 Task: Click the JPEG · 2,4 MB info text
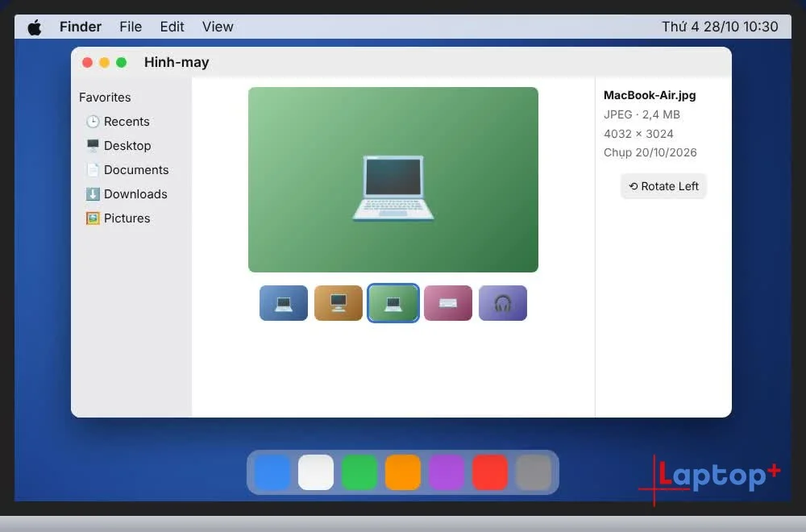[642, 114]
